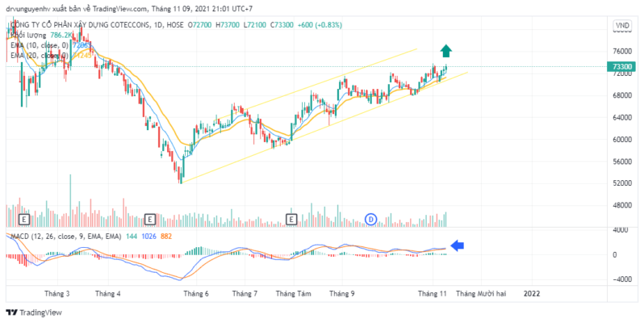Click the blue dividend D marker
This screenshot has width=644, height=323.
tap(371, 220)
